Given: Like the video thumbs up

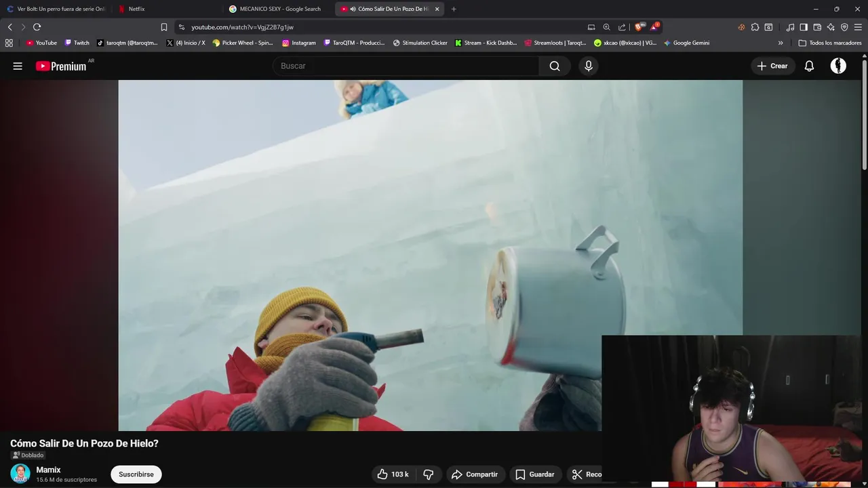Looking at the screenshot, I should pyautogui.click(x=393, y=474).
